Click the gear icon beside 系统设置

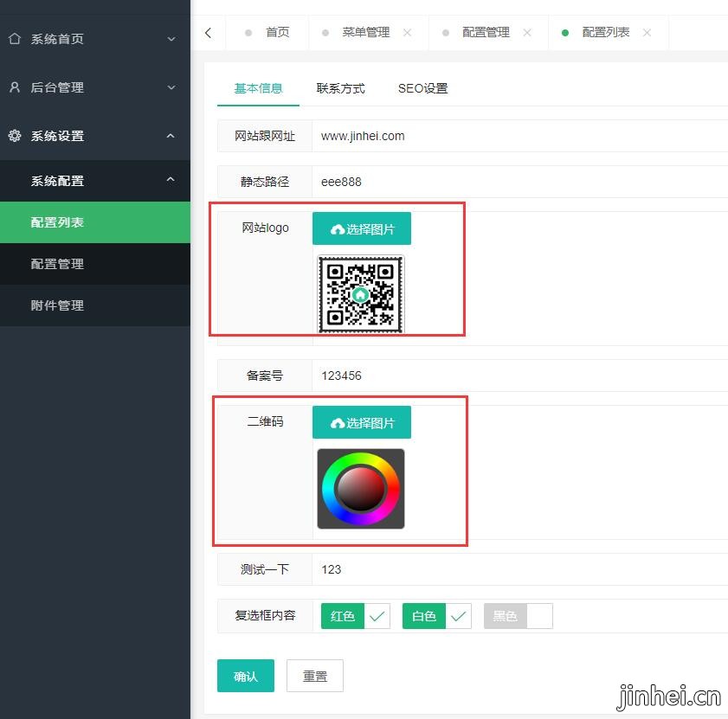tap(15, 136)
